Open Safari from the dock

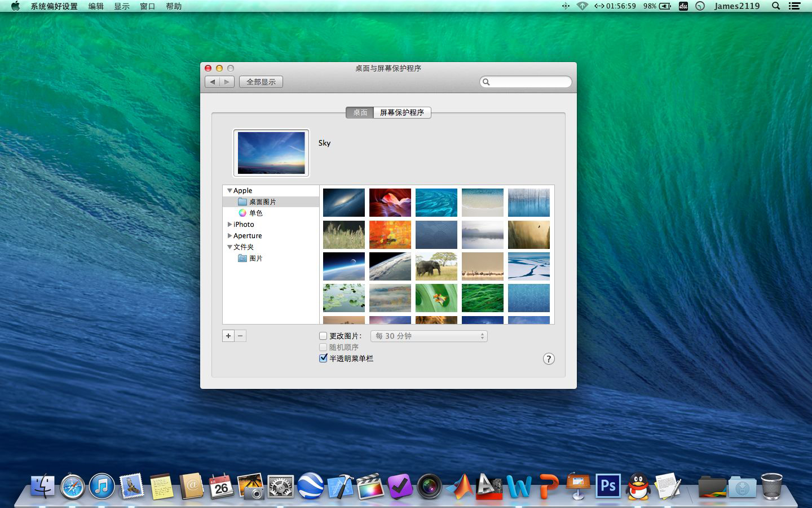click(73, 487)
